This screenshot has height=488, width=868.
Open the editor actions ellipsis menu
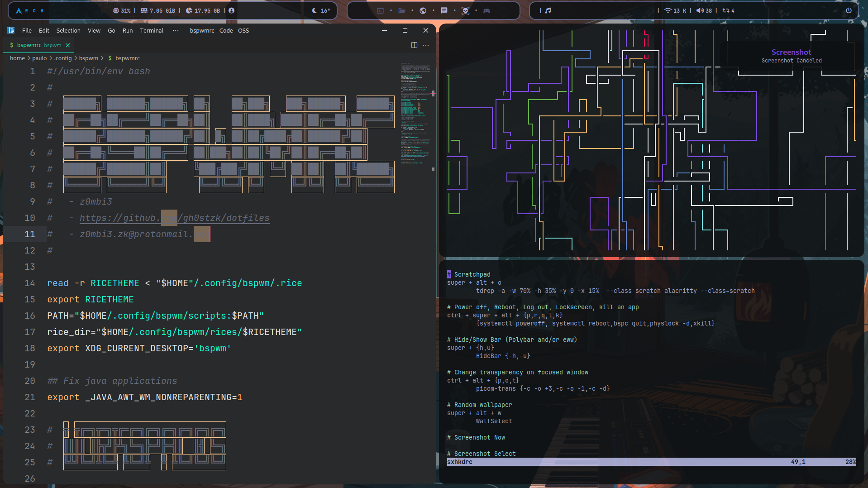click(426, 45)
